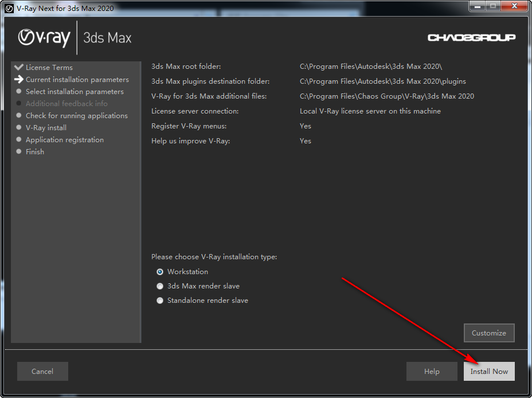The width and height of the screenshot is (532, 398).
Task: Select Current installation parameters step
Action: coord(77,79)
